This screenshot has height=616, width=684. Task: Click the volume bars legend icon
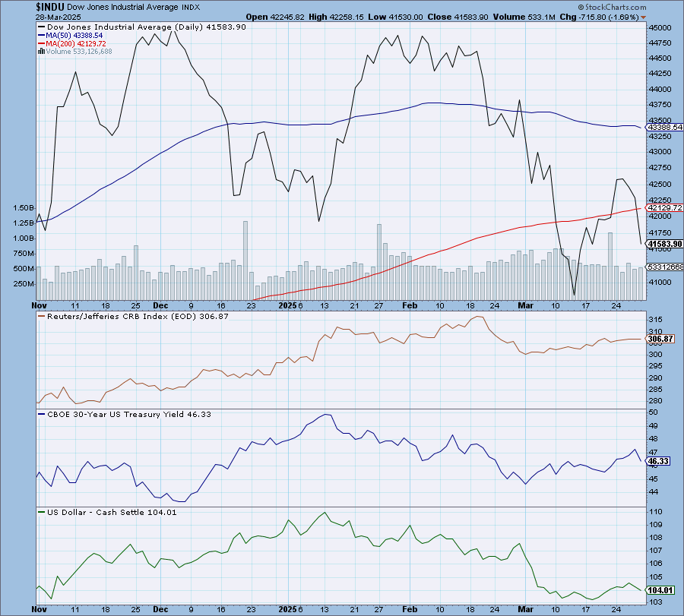click(x=42, y=52)
